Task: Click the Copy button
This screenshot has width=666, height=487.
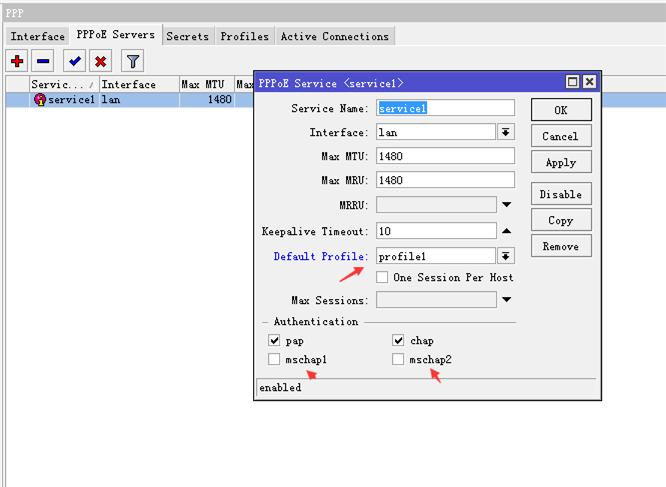Action: click(x=560, y=220)
